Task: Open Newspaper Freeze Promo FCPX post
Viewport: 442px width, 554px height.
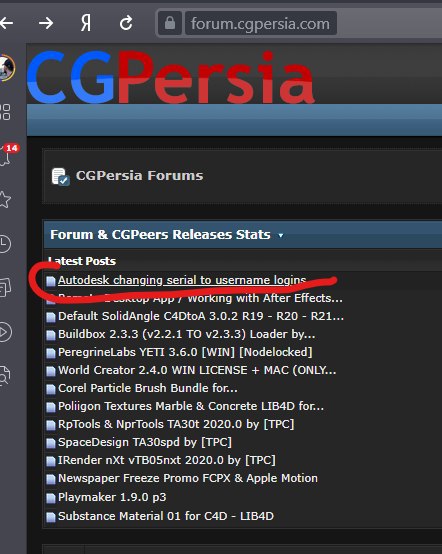Action: 188,478
